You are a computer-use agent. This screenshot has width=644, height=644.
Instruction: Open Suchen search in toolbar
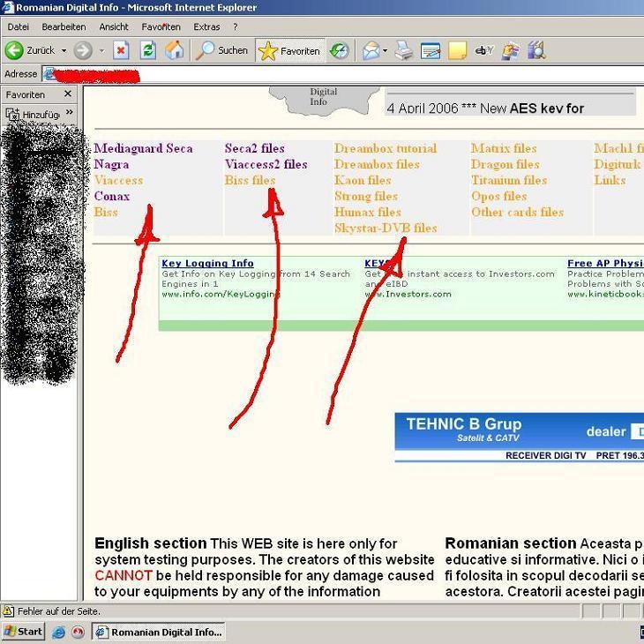coord(222,50)
